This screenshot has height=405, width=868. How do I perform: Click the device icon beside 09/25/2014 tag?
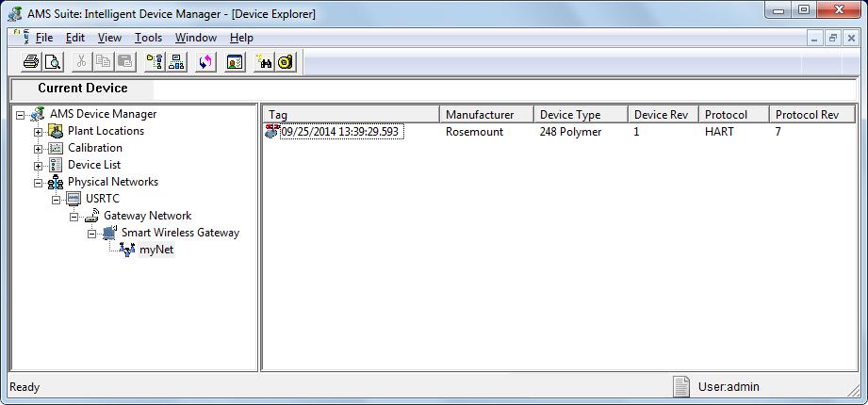point(271,132)
